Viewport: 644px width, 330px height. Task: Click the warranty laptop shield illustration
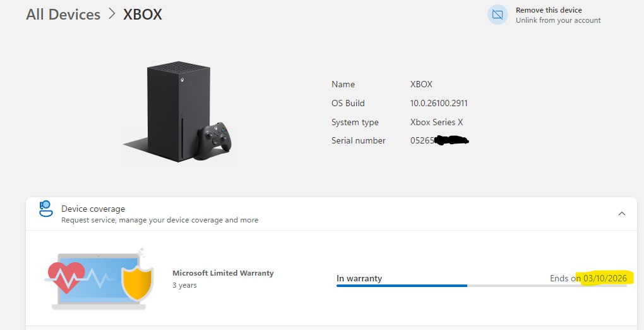coord(98,278)
